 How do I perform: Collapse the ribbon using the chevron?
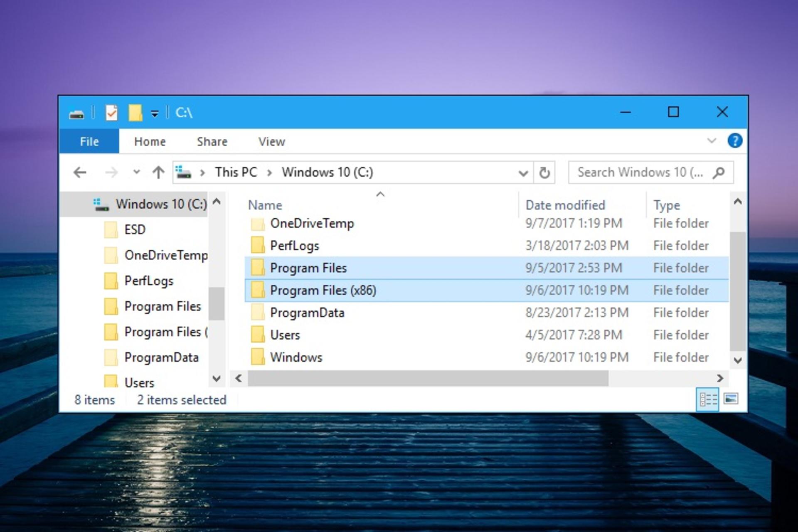click(712, 141)
